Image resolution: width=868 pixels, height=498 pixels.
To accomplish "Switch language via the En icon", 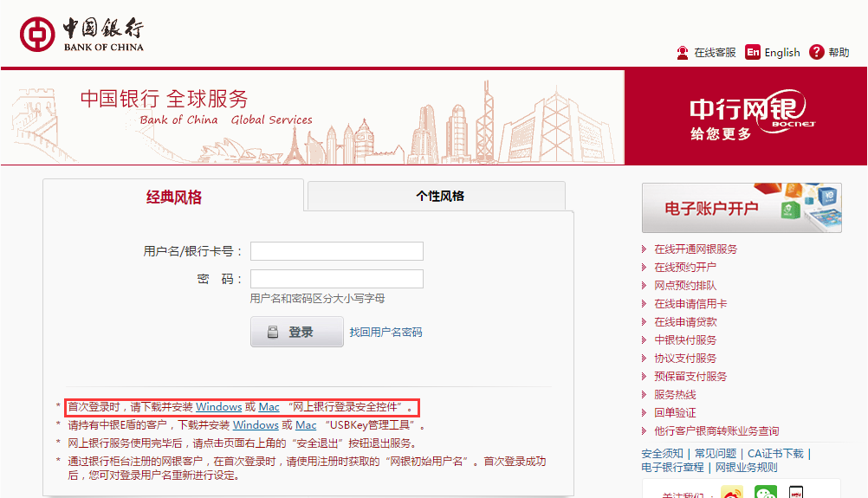I will click(753, 52).
